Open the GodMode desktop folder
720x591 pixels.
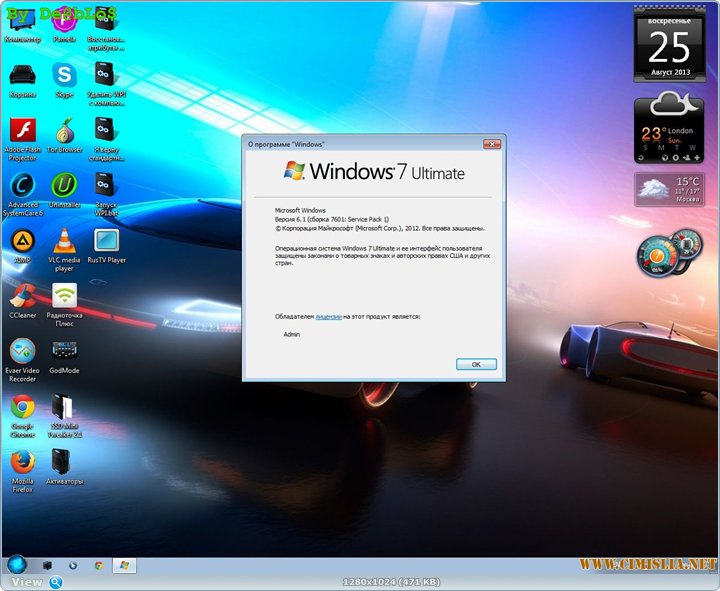click(64, 351)
